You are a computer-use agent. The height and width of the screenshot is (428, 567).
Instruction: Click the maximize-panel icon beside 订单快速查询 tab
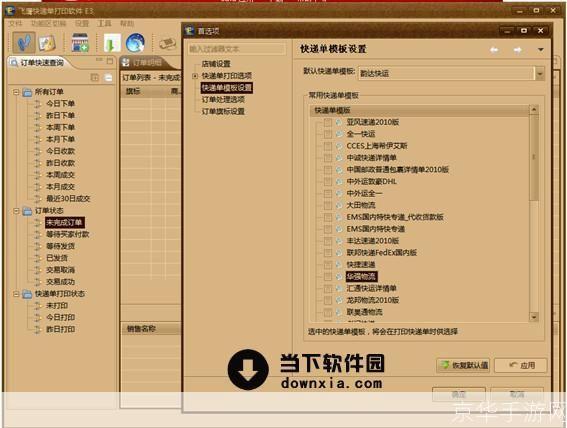110,61
